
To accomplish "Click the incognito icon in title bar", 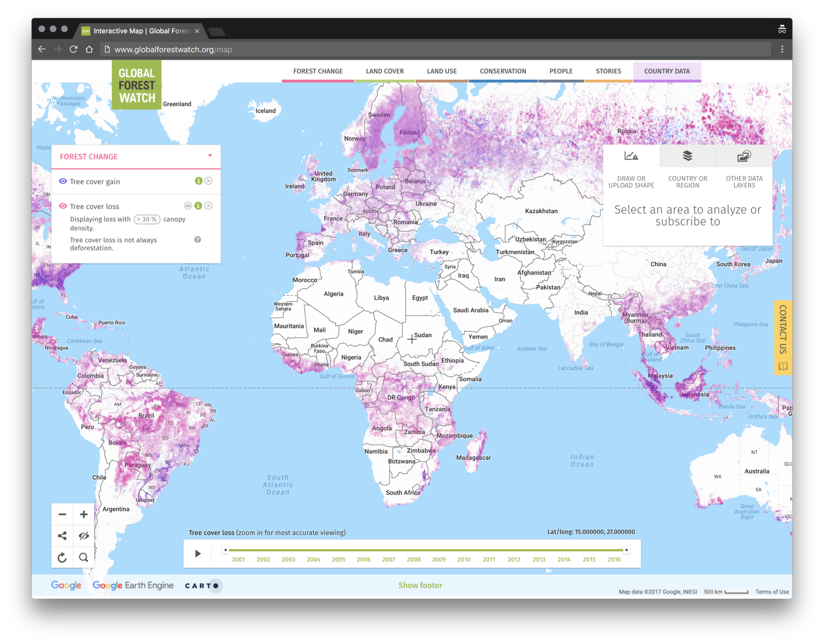I will (x=782, y=29).
